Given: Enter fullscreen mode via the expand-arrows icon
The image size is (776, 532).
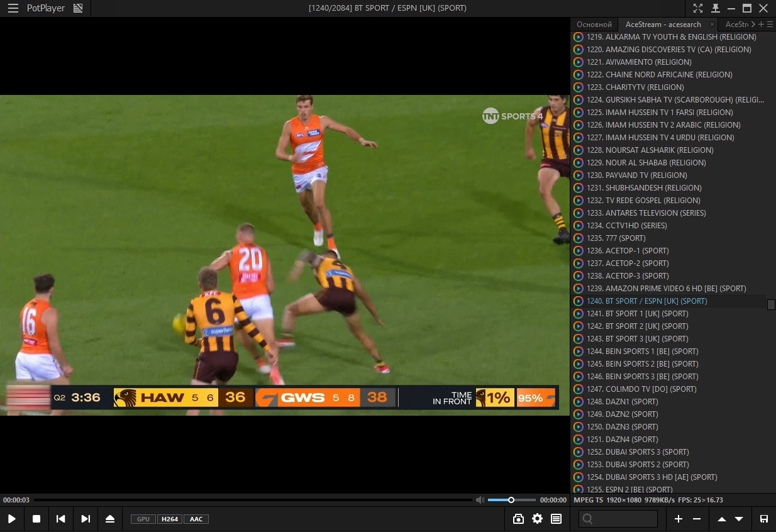Looking at the screenshot, I should 698,8.
